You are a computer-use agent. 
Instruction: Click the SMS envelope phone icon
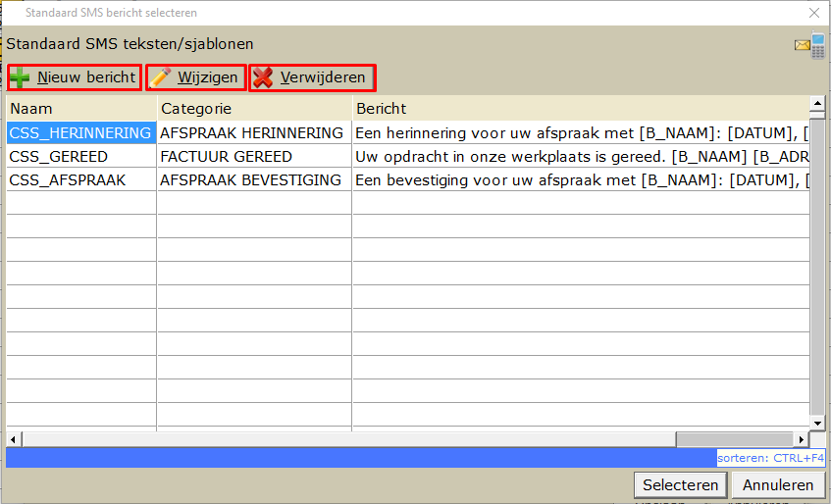(810, 45)
